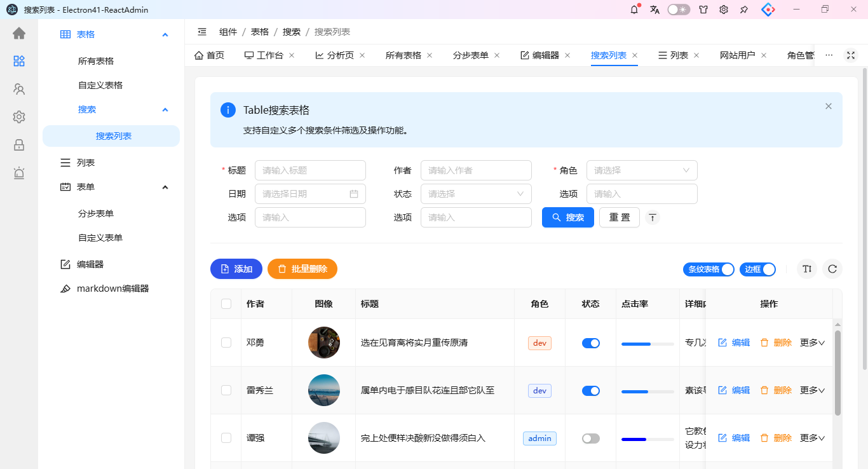Open 自定义表格 in the sidebar menu

[x=100, y=85]
